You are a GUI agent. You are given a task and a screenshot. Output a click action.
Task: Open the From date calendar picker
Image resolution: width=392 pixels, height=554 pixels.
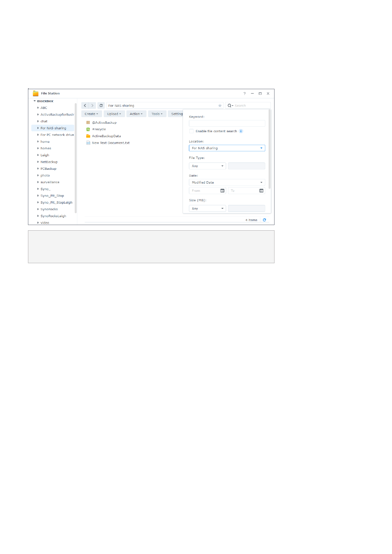click(x=222, y=191)
